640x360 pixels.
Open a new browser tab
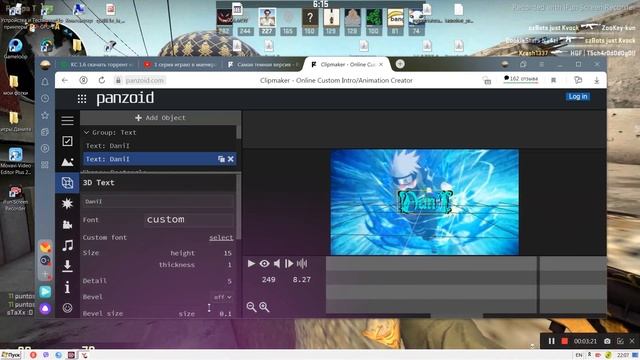click(x=400, y=64)
